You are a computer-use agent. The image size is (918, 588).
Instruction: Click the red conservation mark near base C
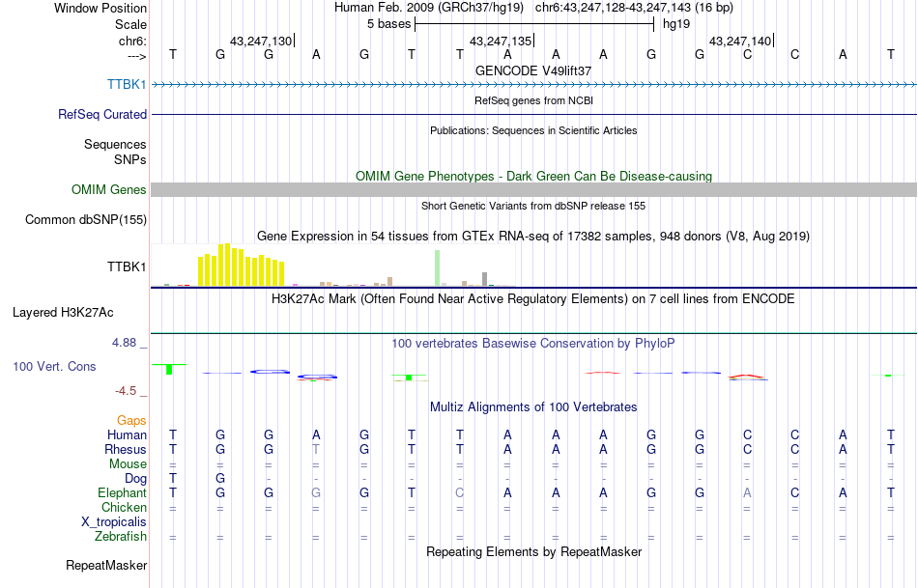pos(746,377)
